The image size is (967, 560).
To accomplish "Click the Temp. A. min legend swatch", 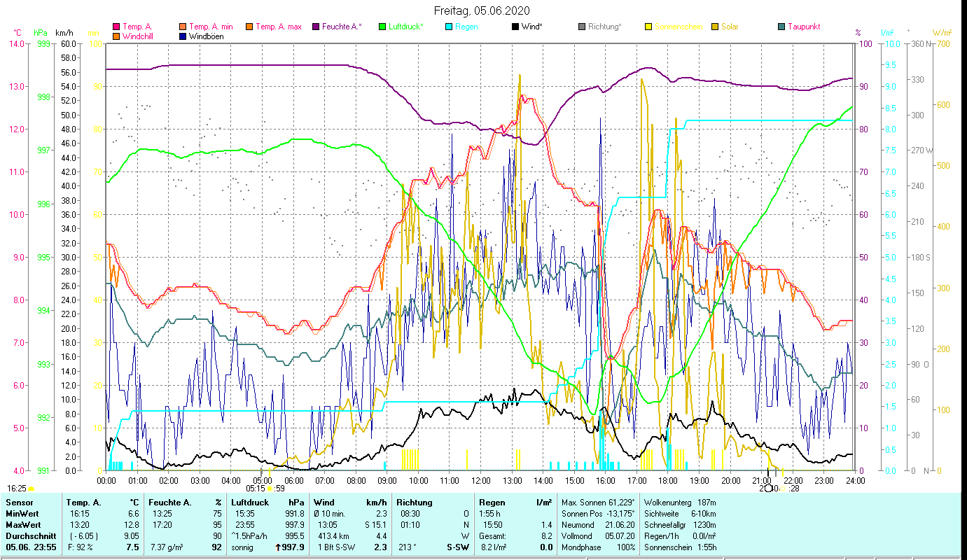I will point(183,27).
